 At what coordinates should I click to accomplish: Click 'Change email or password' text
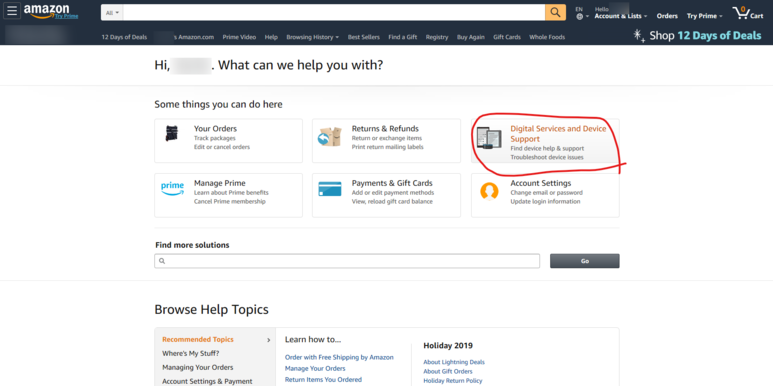546,193
